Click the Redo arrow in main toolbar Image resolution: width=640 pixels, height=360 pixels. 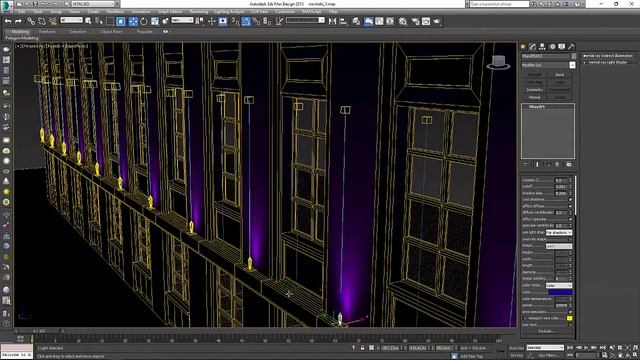pos(18,21)
